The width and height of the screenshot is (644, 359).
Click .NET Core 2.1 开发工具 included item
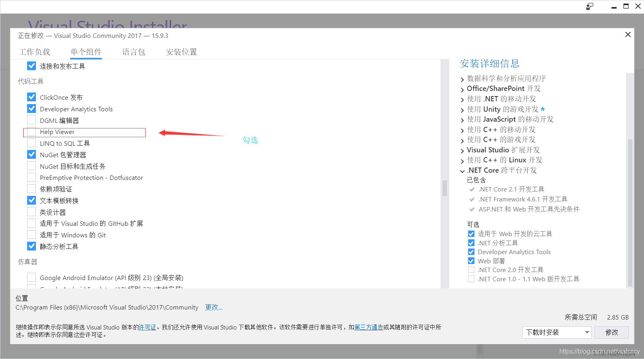tap(511, 189)
